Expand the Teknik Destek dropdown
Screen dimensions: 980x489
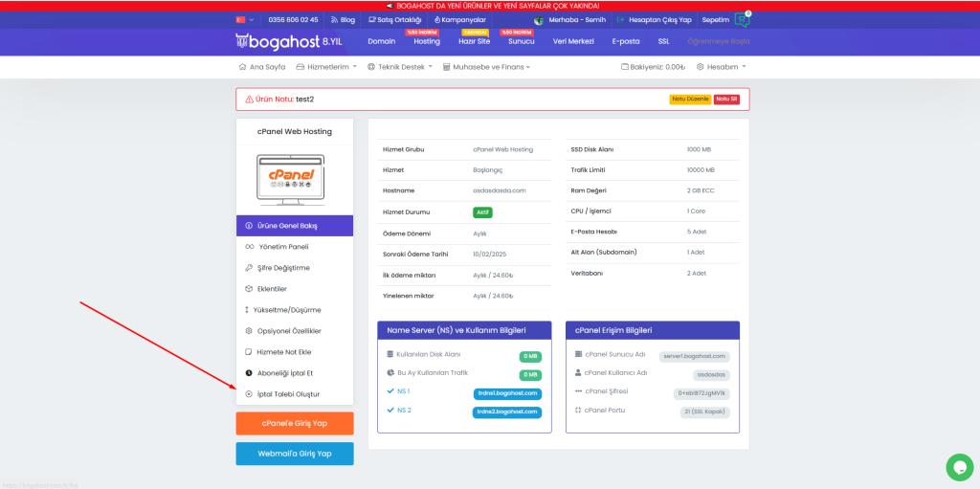pyautogui.click(x=400, y=67)
